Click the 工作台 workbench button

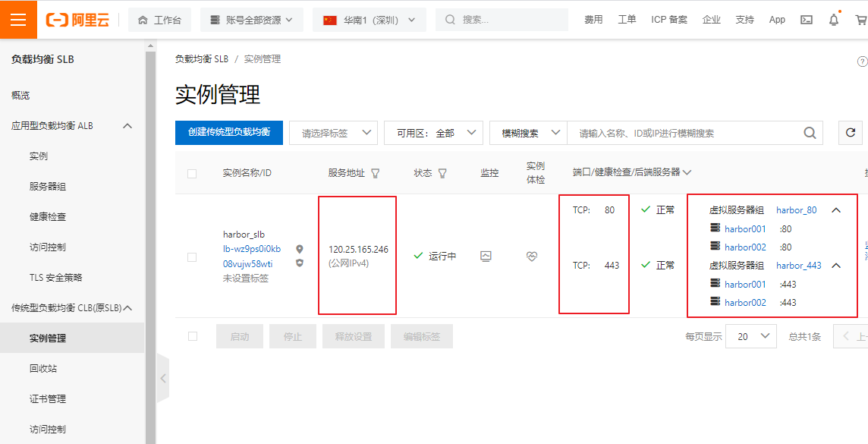coord(159,20)
